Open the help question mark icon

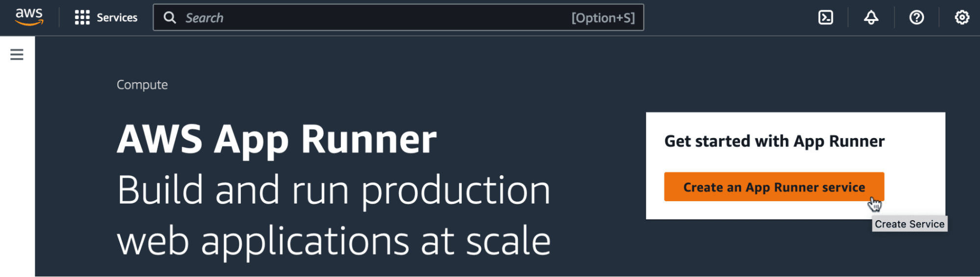click(916, 18)
